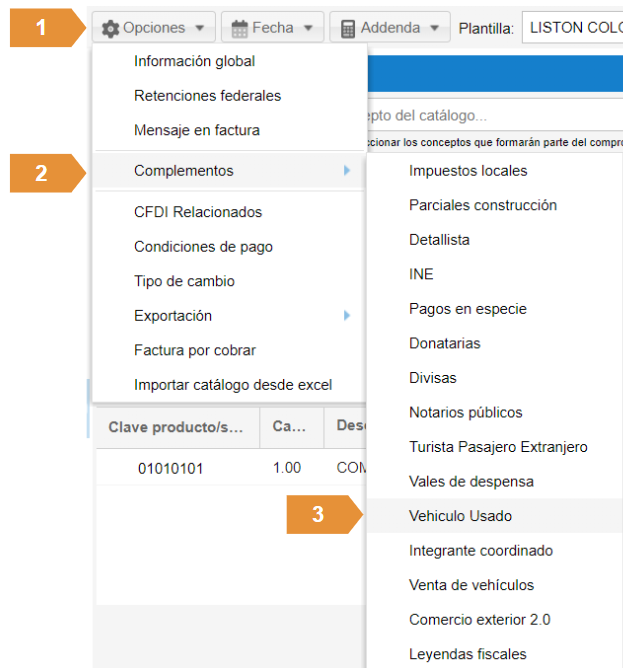Screen dimensions: 623x668
Task: Click the Clave producto/servicio column header
Action: [x=176, y=427]
